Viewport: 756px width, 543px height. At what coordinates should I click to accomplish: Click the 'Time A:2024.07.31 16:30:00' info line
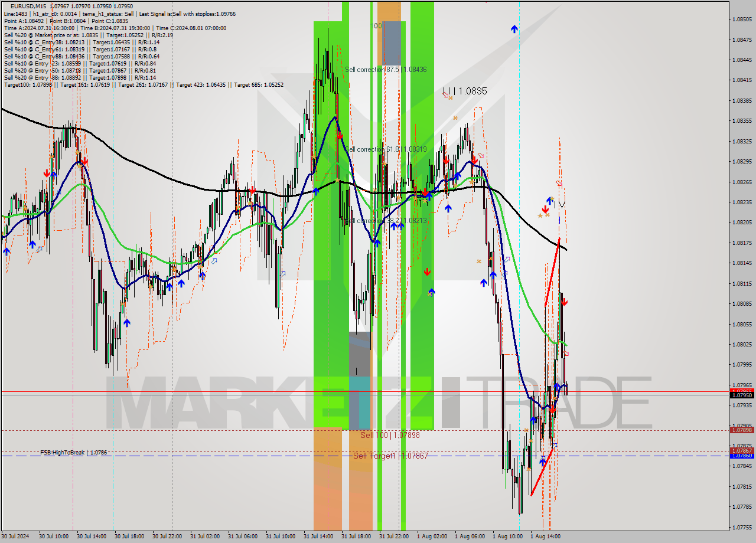point(115,28)
